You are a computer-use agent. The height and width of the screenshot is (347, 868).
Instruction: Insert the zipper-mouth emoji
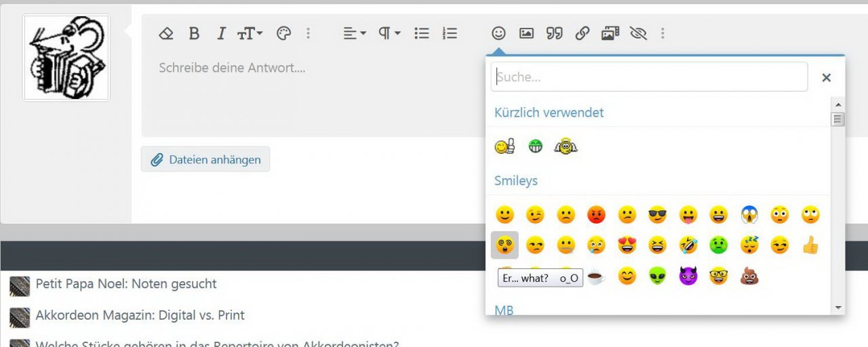pyautogui.click(x=566, y=245)
